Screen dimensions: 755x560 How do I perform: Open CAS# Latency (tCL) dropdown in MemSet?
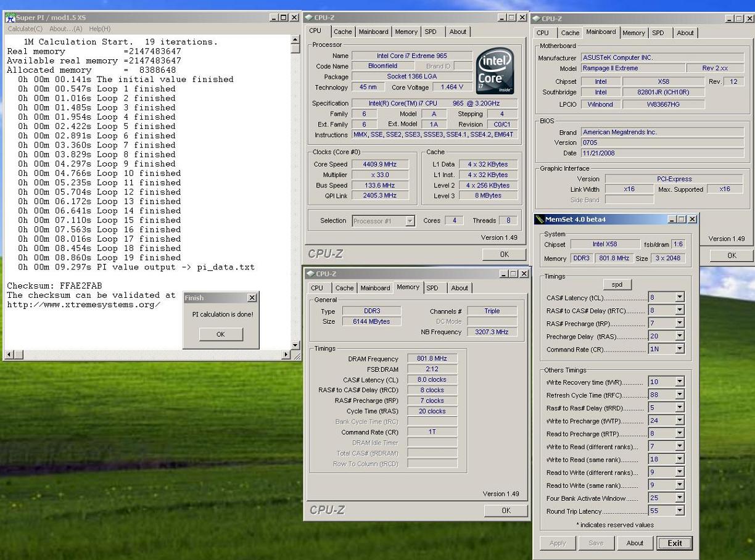click(x=680, y=297)
